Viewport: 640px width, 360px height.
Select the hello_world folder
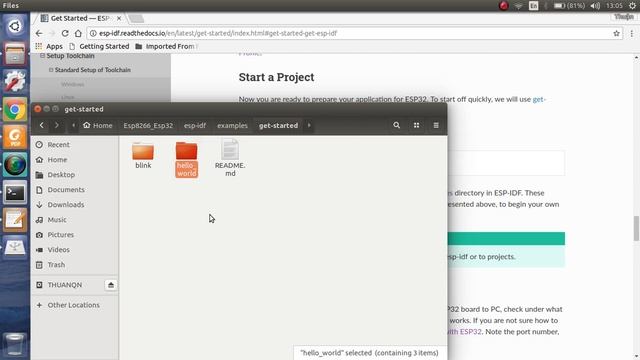(x=187, y=159)
